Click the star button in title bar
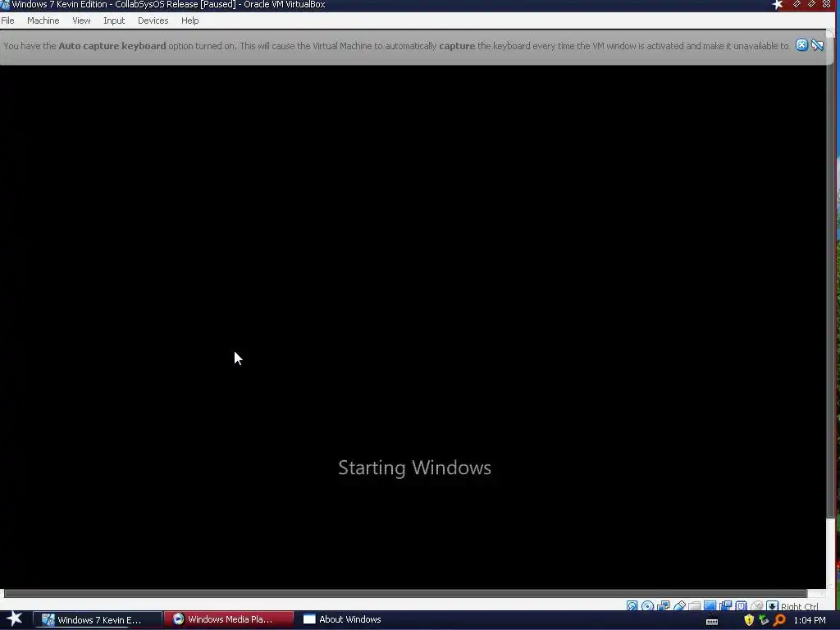 (778, 5)
